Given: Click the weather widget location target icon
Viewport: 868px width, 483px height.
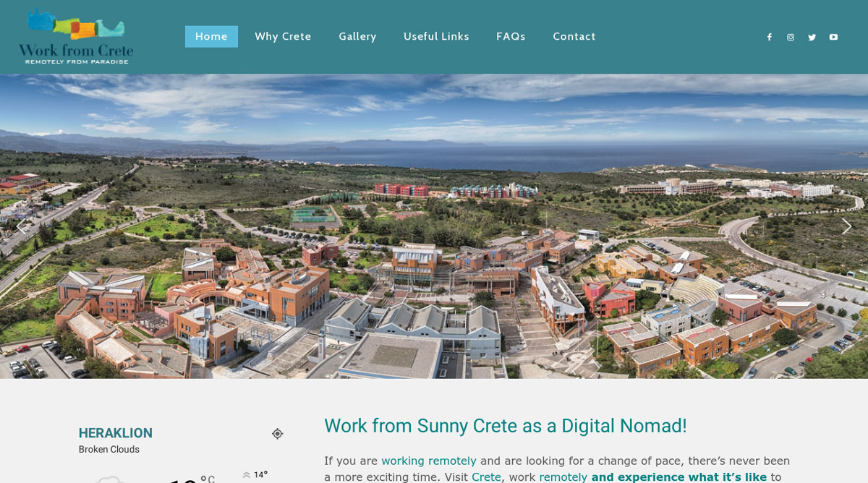Looking at the screenshot, I should [277, 434].
